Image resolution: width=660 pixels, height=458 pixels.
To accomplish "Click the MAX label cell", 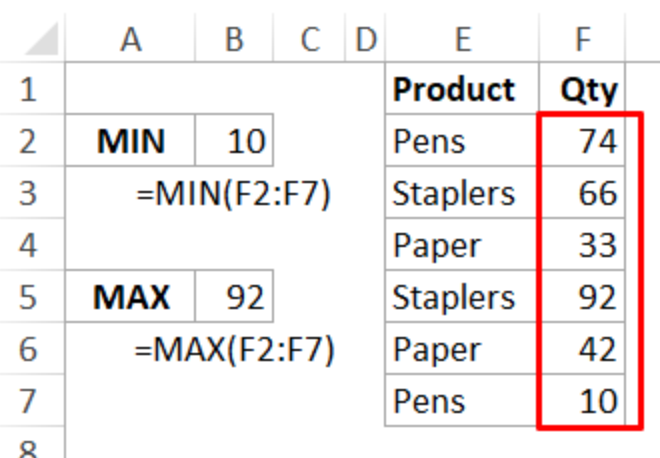I will click(130, 297).
